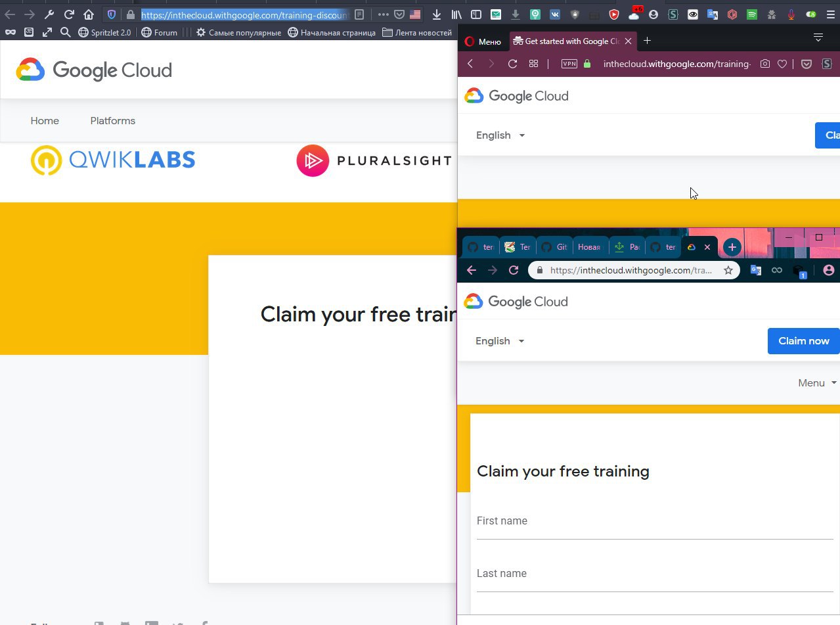The image size is (840, 625).
Task: Click Opera address bar URL
Action: coord(676,64)
